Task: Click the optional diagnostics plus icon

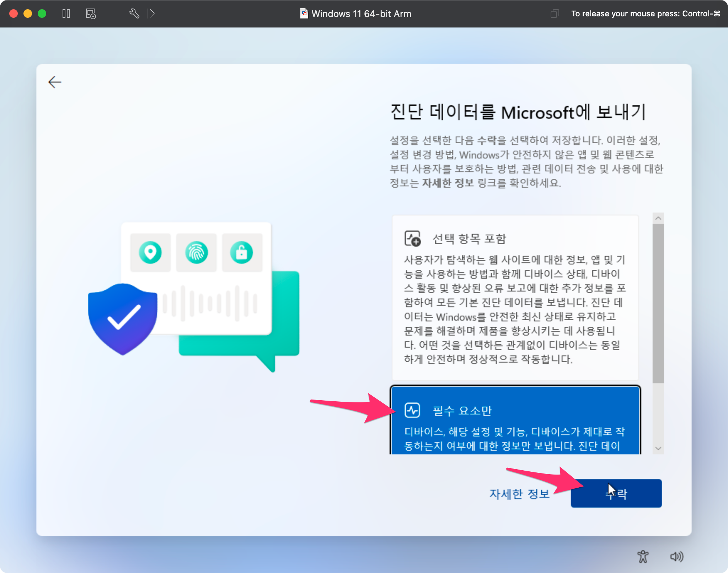Action: [412, 239]
